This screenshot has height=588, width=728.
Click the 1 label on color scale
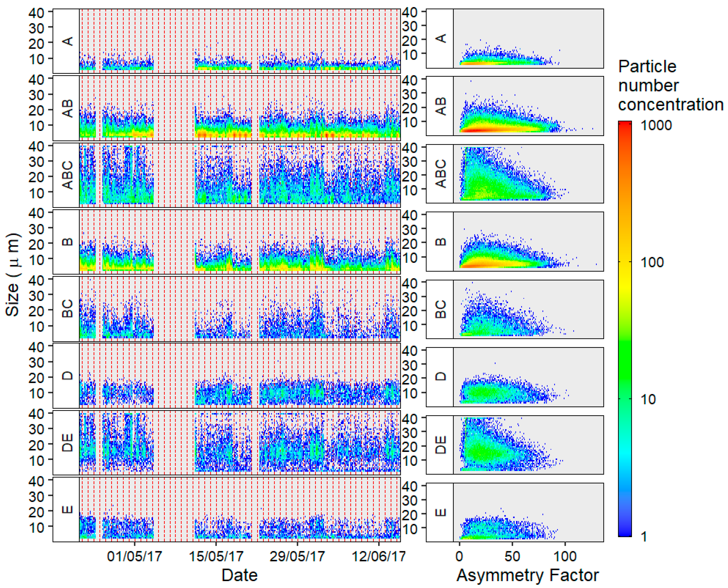[644, 537]
